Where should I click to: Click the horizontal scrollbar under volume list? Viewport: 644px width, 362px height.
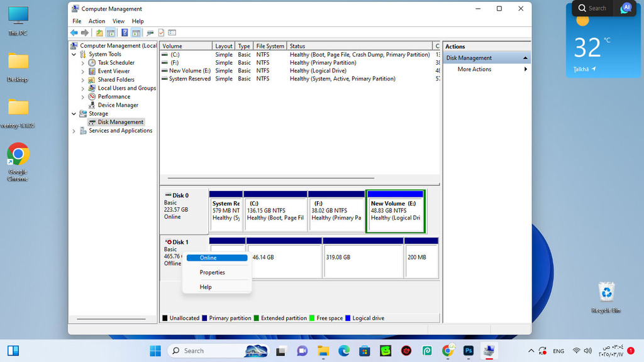271,178
